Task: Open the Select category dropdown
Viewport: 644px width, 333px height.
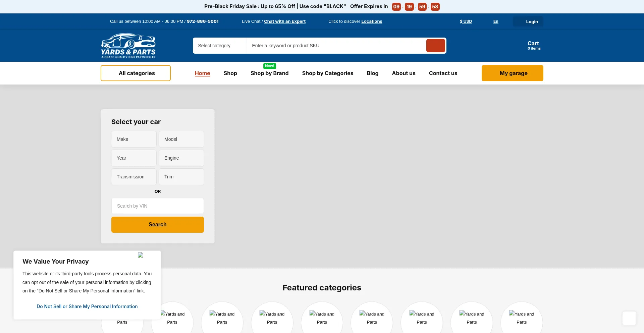Action: pos(220,46)
